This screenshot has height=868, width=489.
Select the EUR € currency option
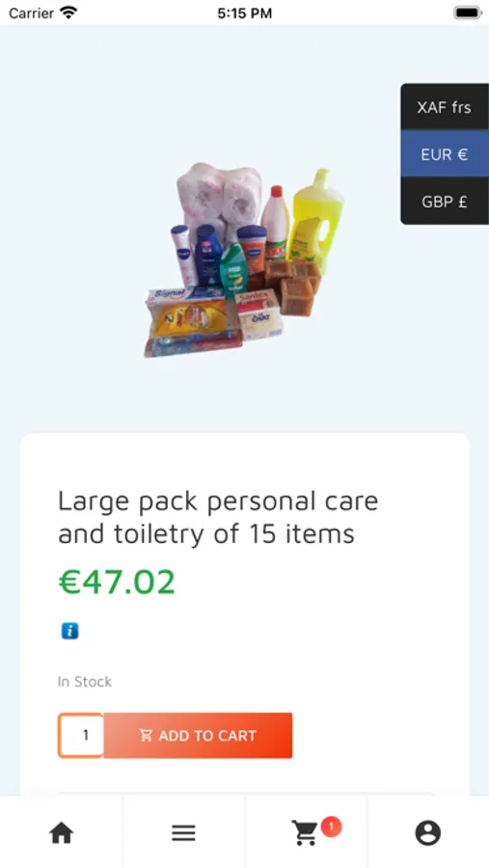tap(445, 154)
